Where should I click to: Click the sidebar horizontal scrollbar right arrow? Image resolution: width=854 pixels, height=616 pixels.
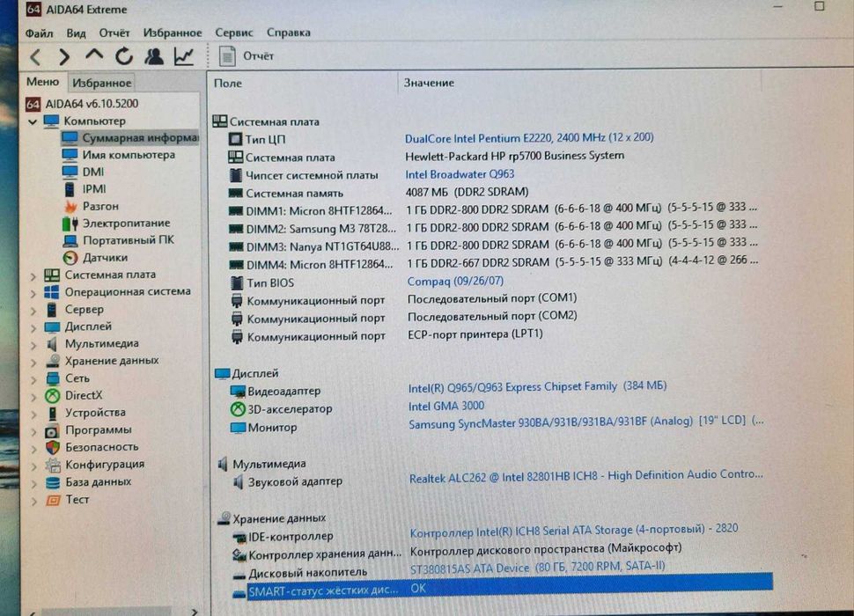tap(195, 612)
